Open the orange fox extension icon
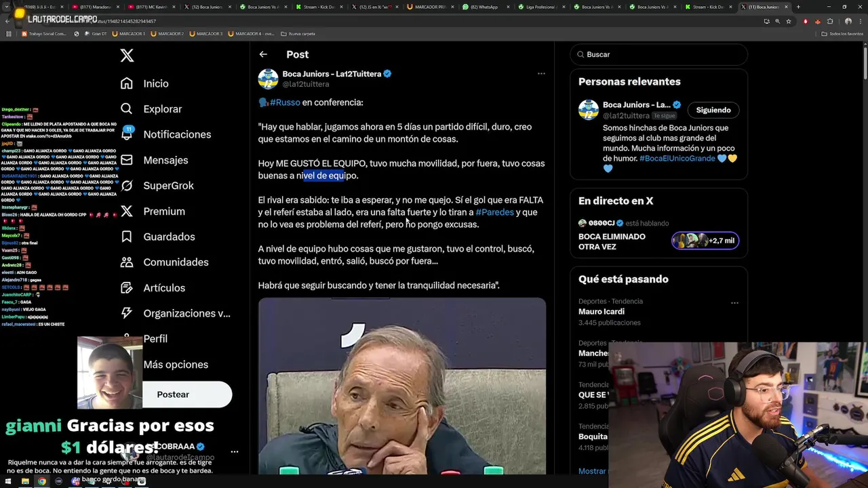 coord(818,21)
